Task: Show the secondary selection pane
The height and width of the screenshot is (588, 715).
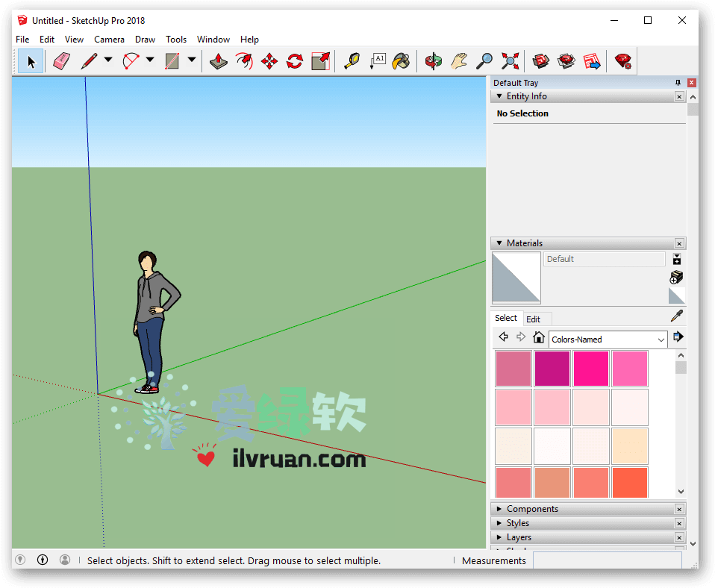Action: tap(677, 260)
